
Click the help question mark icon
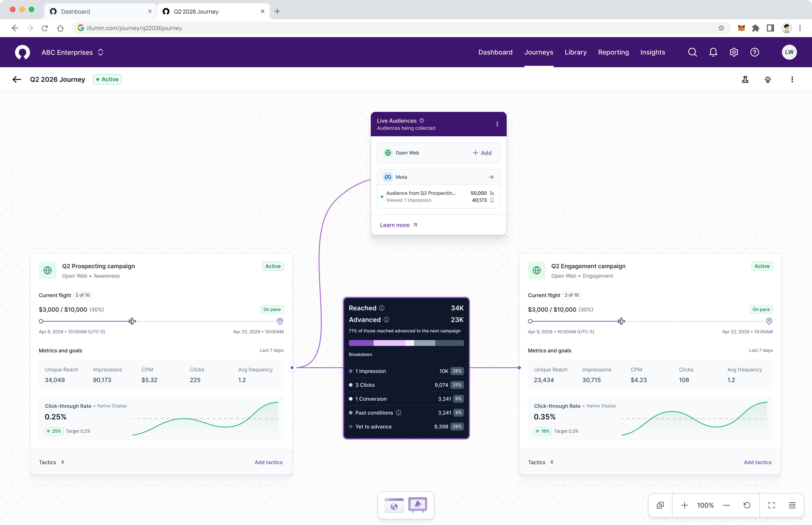coord(754,52)
